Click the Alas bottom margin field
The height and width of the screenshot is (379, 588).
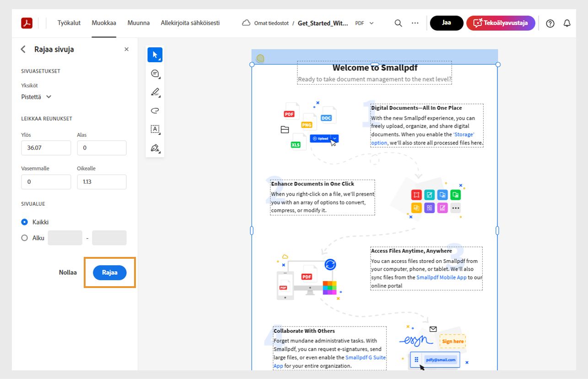point(102,148)
